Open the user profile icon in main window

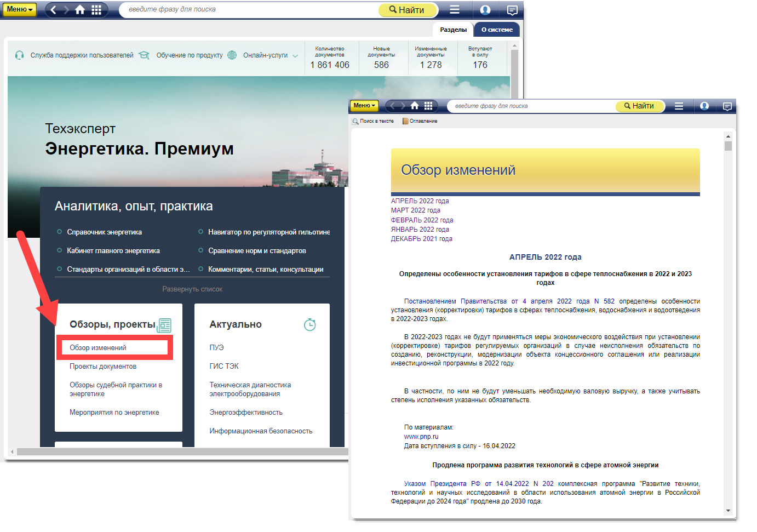(485, 9)
